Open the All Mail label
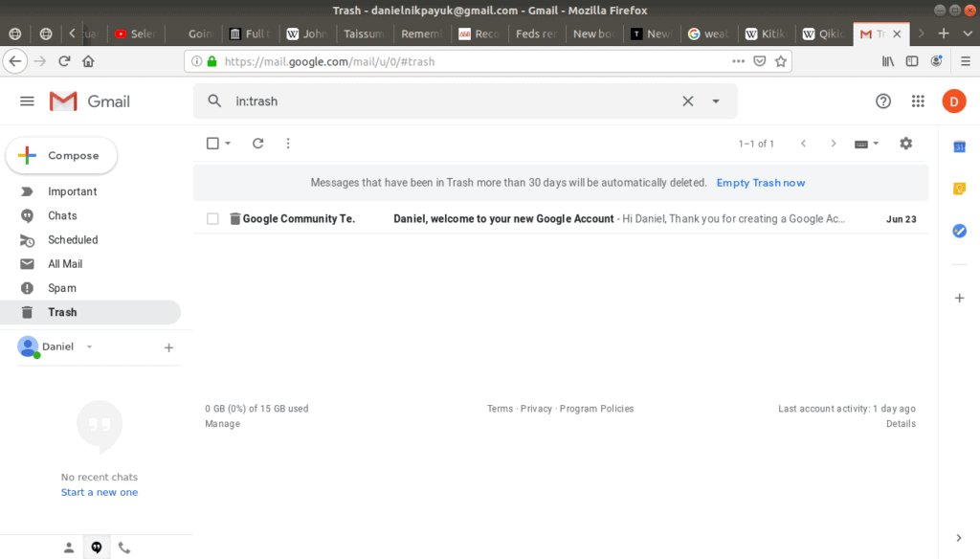Image resolution: width=980 pixels, height=559 pixels. point(65,264)
